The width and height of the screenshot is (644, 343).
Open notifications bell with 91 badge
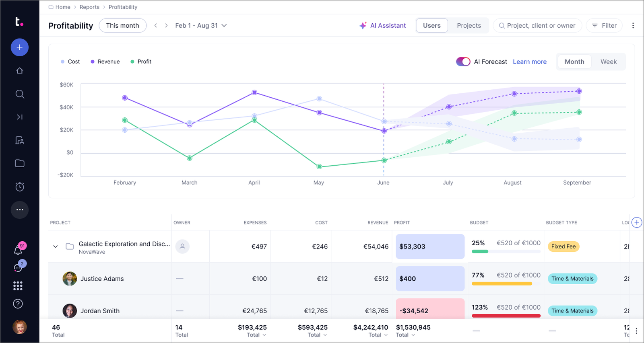[x=19, y=249]
